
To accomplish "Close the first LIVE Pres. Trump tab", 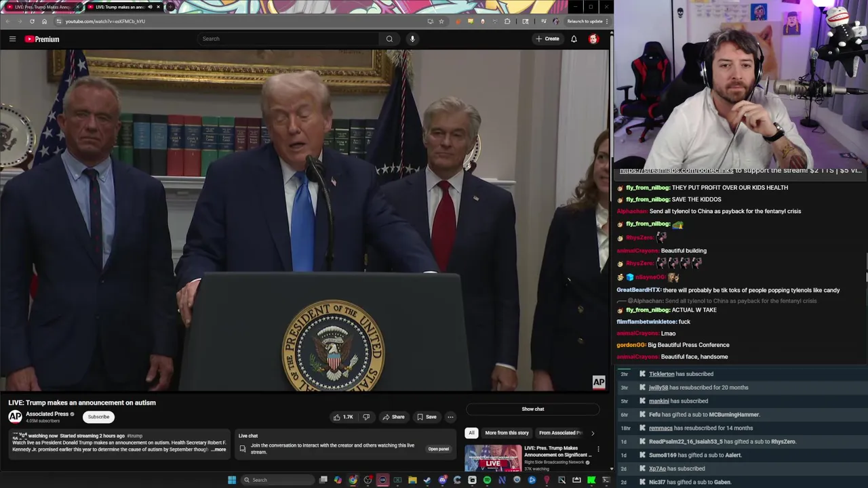I will pyautogui.click(x=77, y=7).
